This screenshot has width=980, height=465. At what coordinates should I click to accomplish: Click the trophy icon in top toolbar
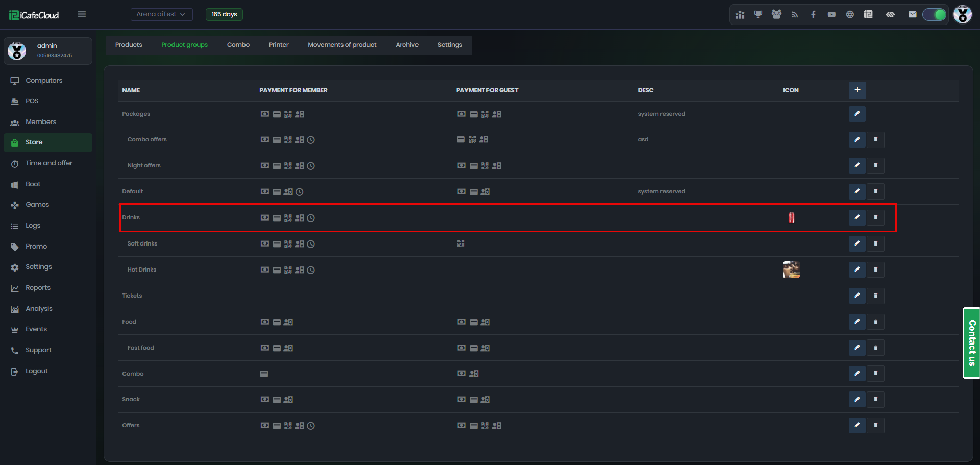758,15
